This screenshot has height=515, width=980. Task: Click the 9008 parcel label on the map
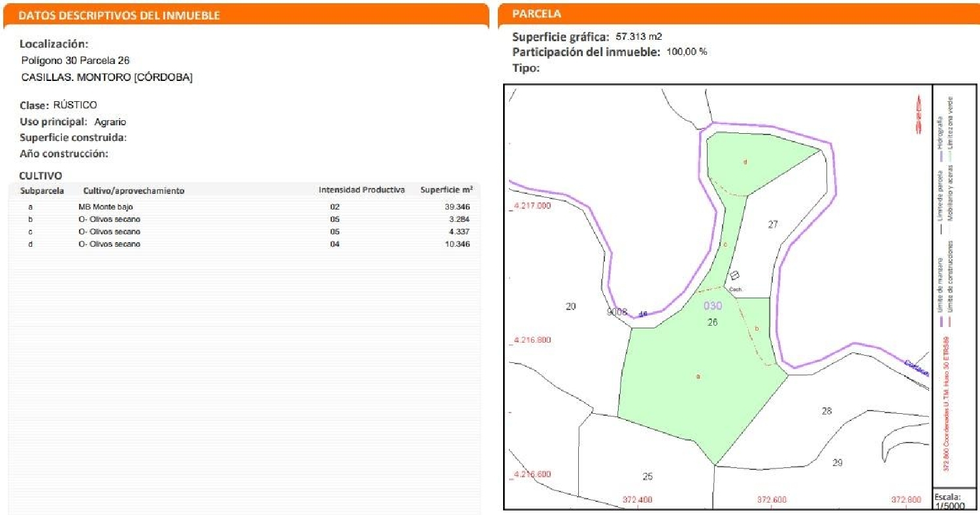point(617,312)
